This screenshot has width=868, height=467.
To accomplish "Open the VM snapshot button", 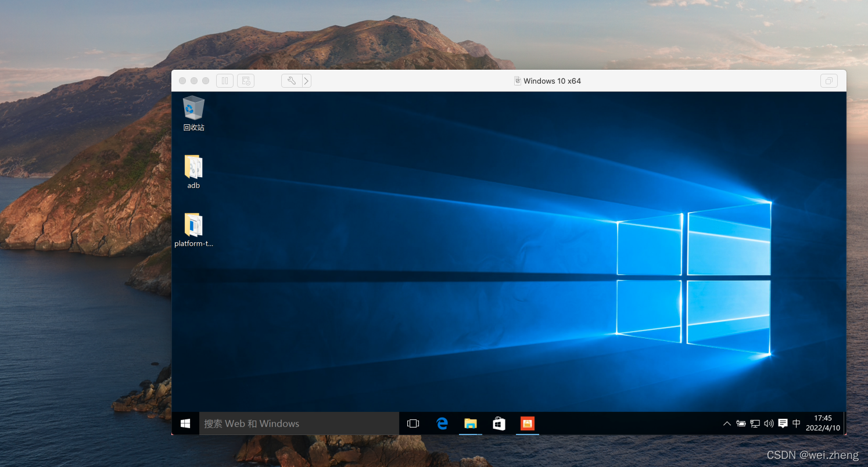I will [246, 81].
